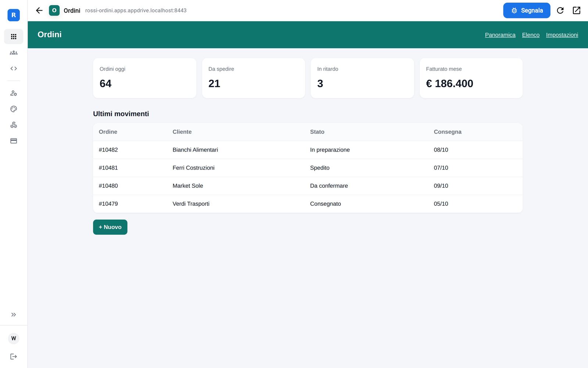Select order #10479 in the table
This screenshot has height=368, width=588.
point(108,204)
